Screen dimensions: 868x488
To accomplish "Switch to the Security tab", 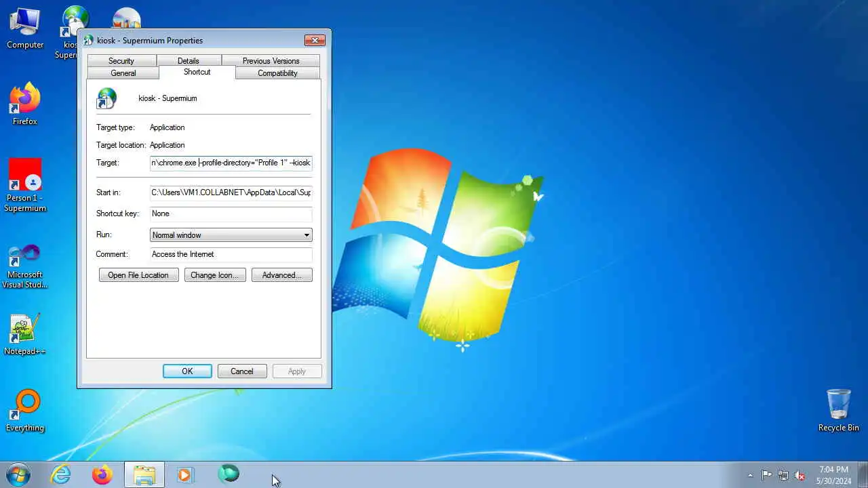I will click(x=121, y=61).
